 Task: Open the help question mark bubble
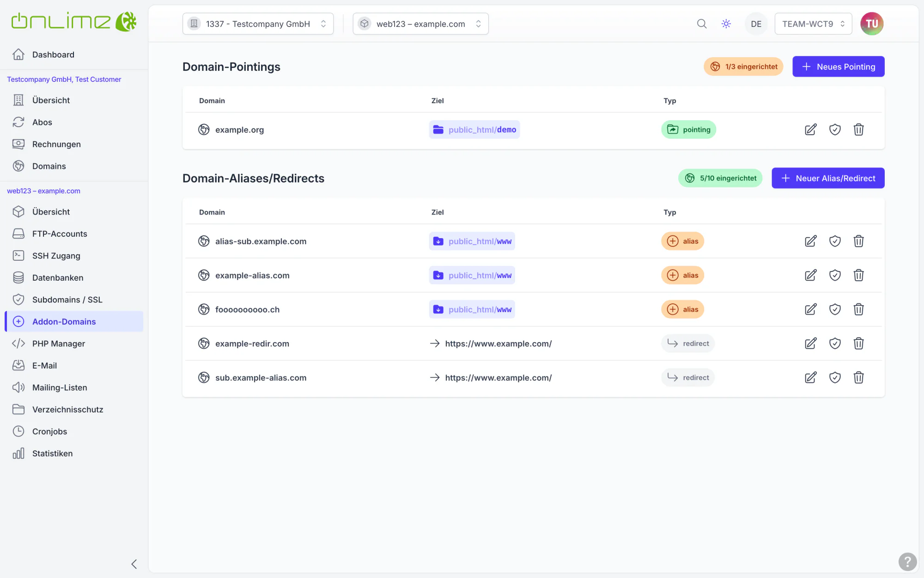907,562
